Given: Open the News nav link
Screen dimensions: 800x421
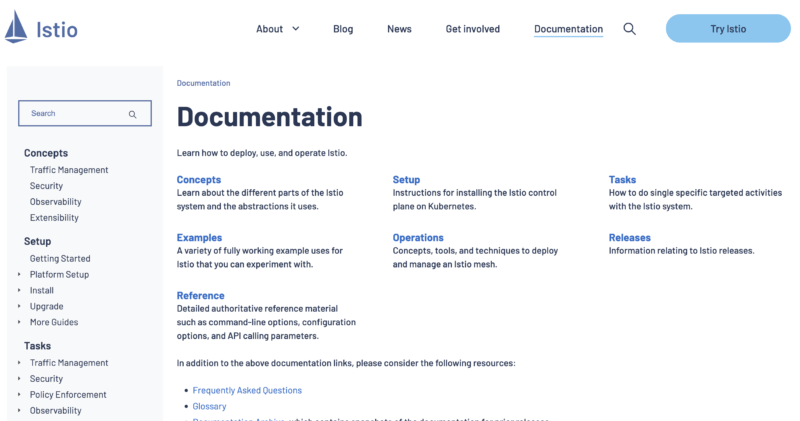Looking at the screenshot, I should (x=399, y=29).
